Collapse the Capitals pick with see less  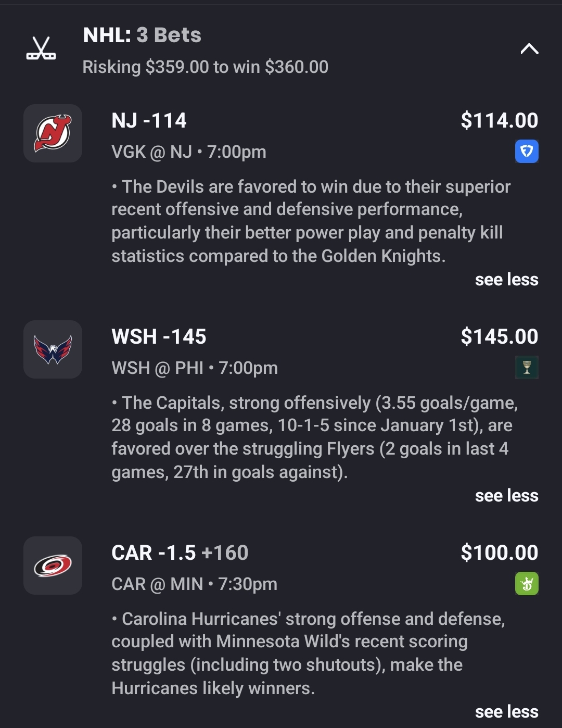click(x=506, y=496)
